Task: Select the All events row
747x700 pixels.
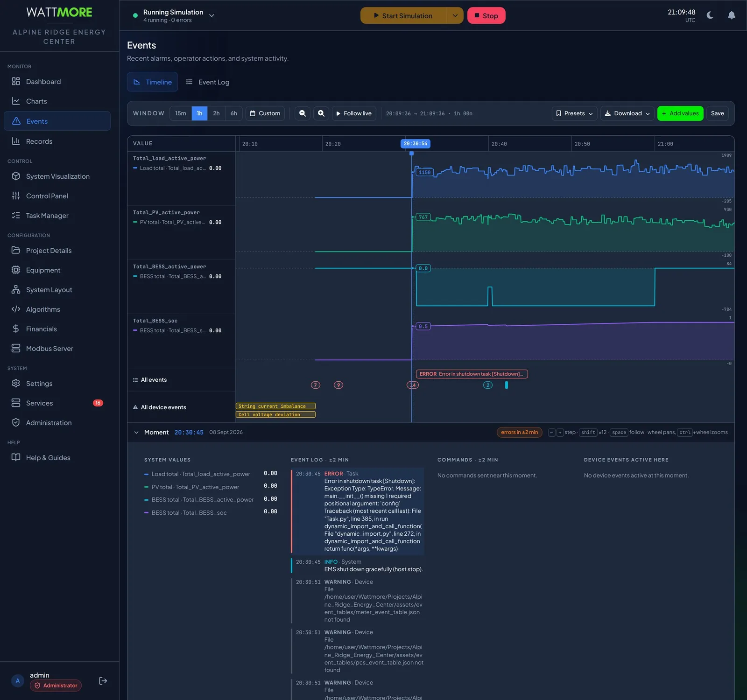Action: [181, 380]
